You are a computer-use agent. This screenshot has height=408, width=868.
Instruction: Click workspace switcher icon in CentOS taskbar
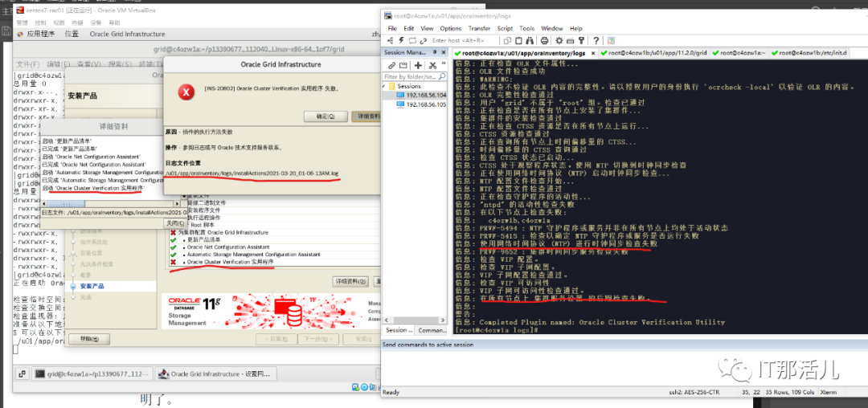pyautogui.click(x=23, y=374)
